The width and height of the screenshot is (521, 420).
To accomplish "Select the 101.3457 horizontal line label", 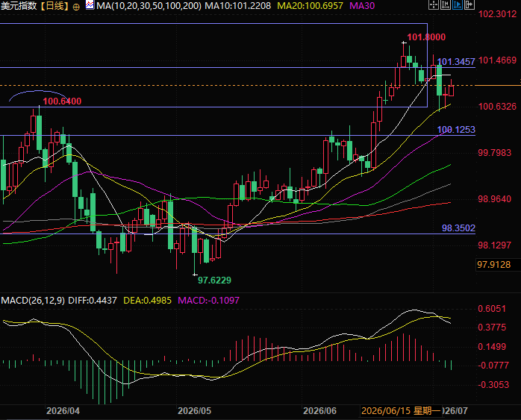I will tap(456, 62).
